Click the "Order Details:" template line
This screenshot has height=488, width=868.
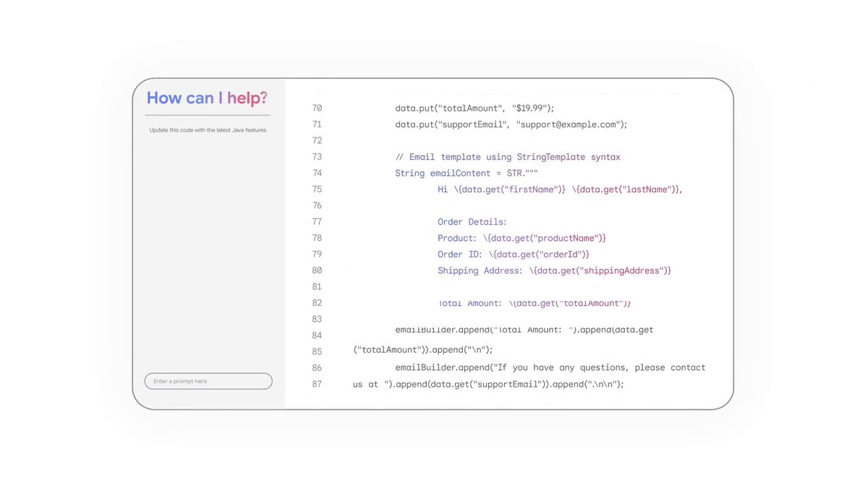[x=472, y=222]
